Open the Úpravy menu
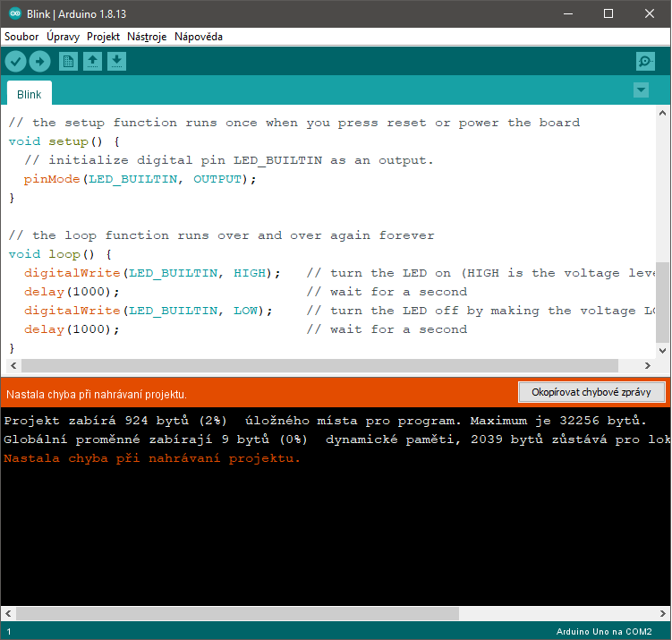Screen dimensions: 672x640 click(63, 37)
